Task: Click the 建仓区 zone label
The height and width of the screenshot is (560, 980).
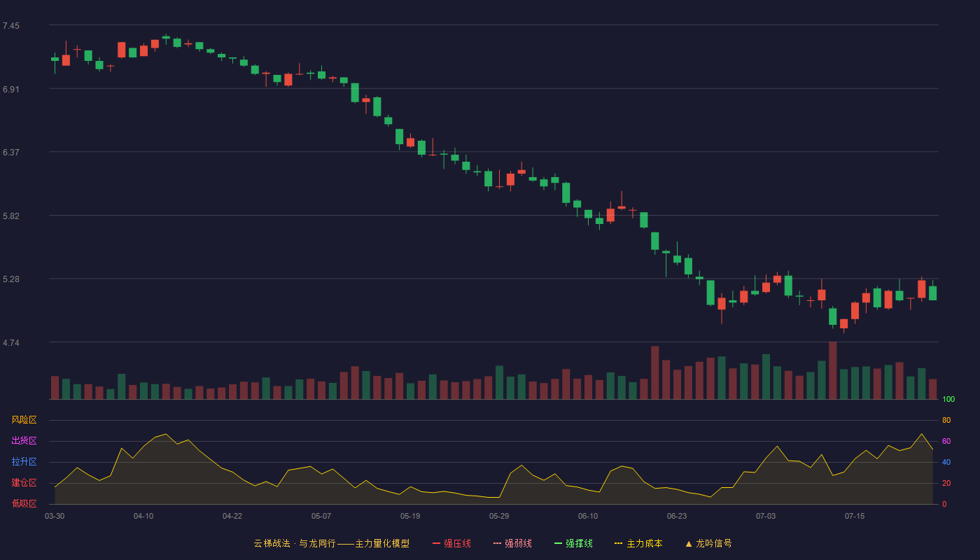Action: 24,483
